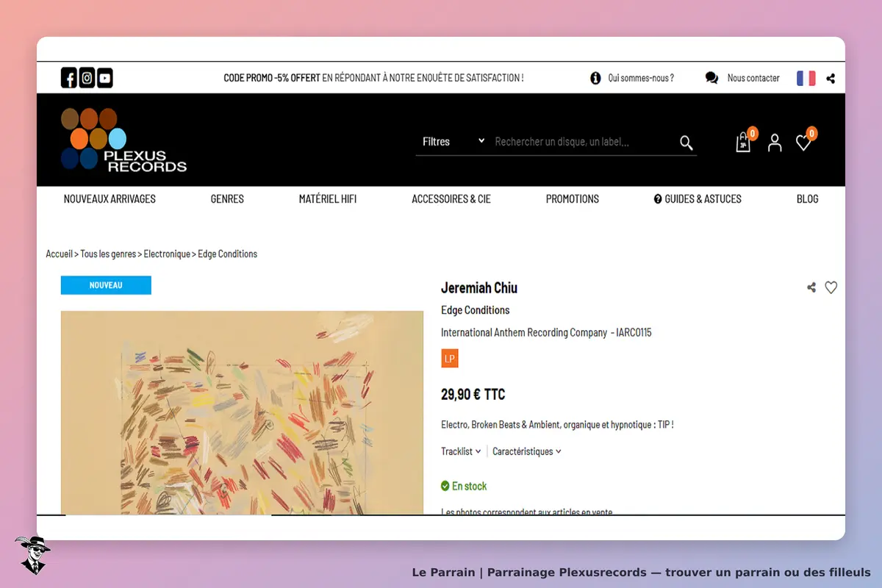Click the Edge Conditions album title
This screenshot has width=882, height=588.
(x=476, y=310)
